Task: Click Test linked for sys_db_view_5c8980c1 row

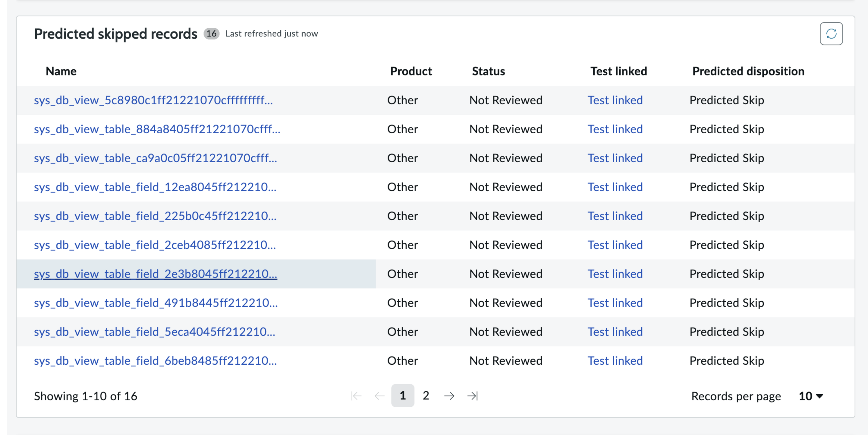Action: (x=615, y=100)
